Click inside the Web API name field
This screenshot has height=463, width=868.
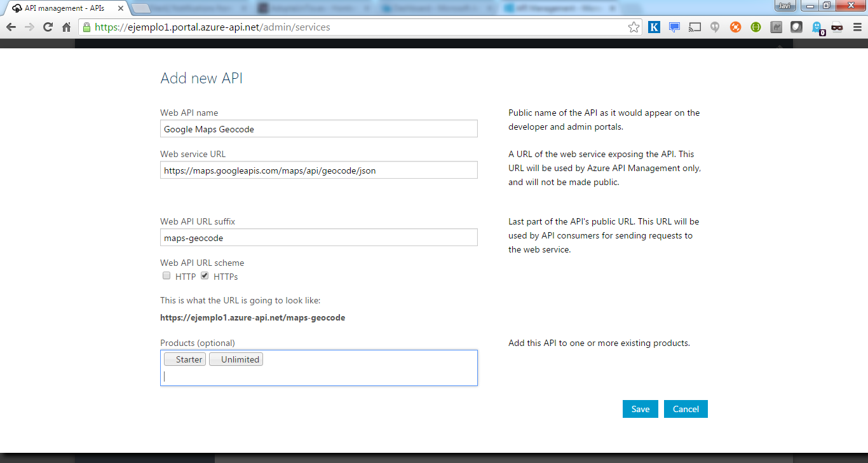(318, 128)
